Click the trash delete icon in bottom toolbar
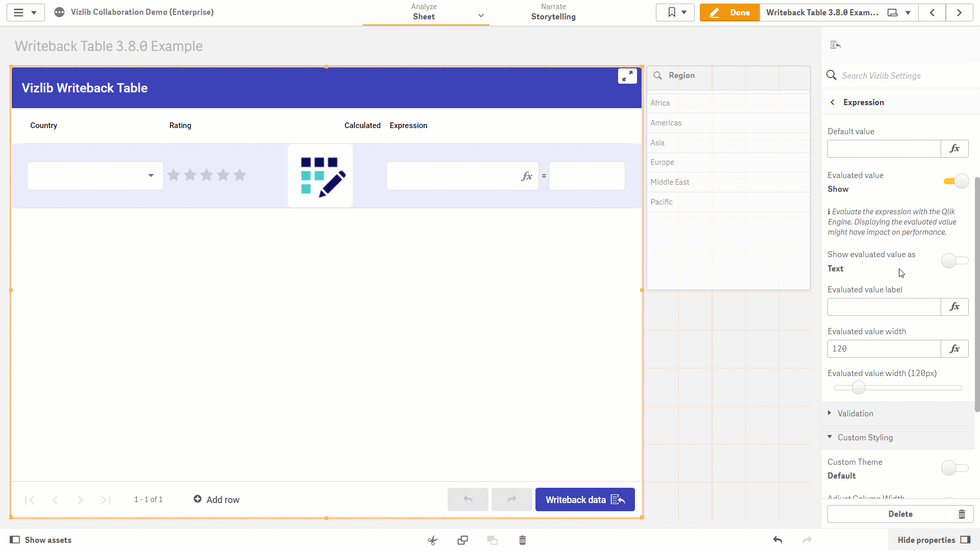The image size is (980, 551). click(523, 540)
